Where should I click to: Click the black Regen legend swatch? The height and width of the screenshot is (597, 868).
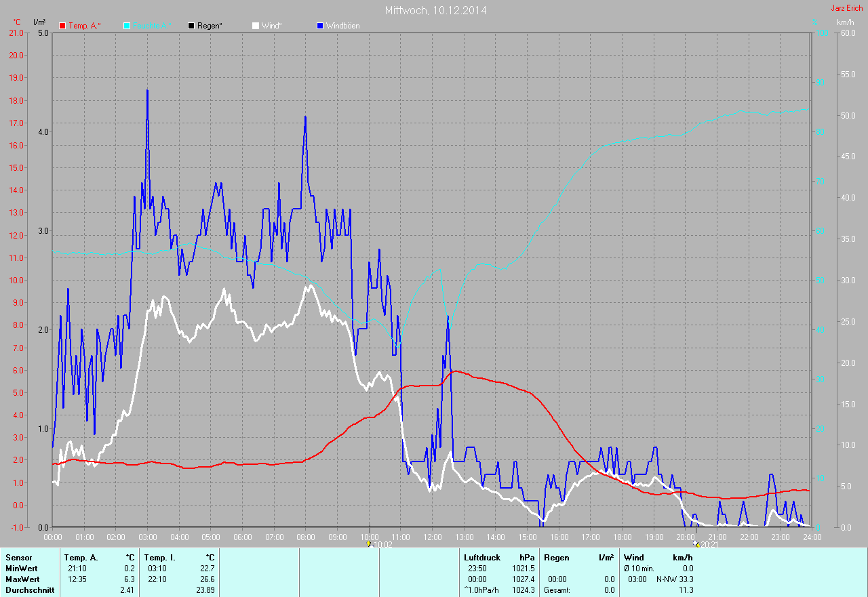click(191, 26)
